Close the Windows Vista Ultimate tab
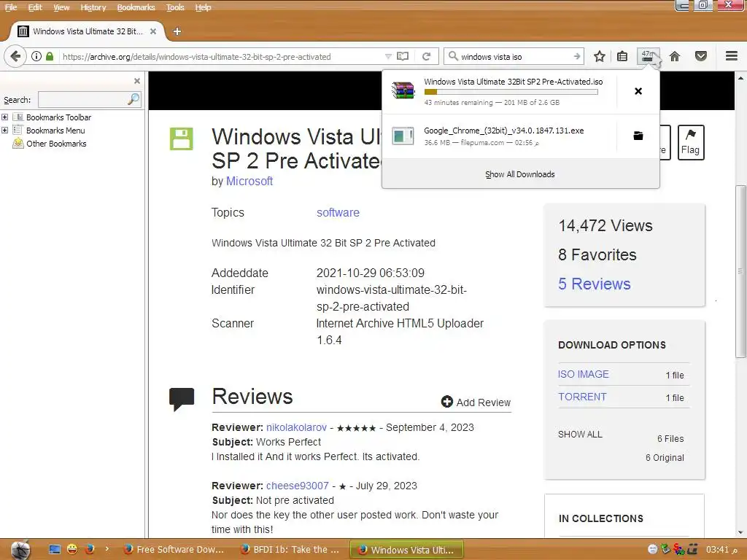 point(153,31)
